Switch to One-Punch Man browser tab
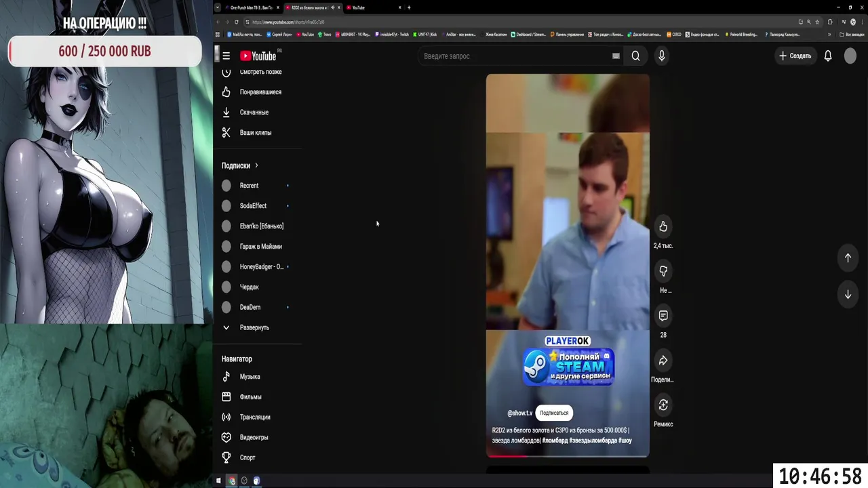This screenshot has width=868, height=488. click(248, 7)
